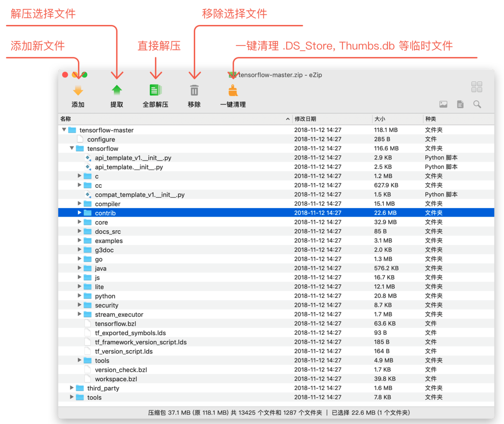The height and width of the screenshot is (424, 504).
Task: Click the 添加 (Add) toolbar icon
Action: tap(78, 90)
